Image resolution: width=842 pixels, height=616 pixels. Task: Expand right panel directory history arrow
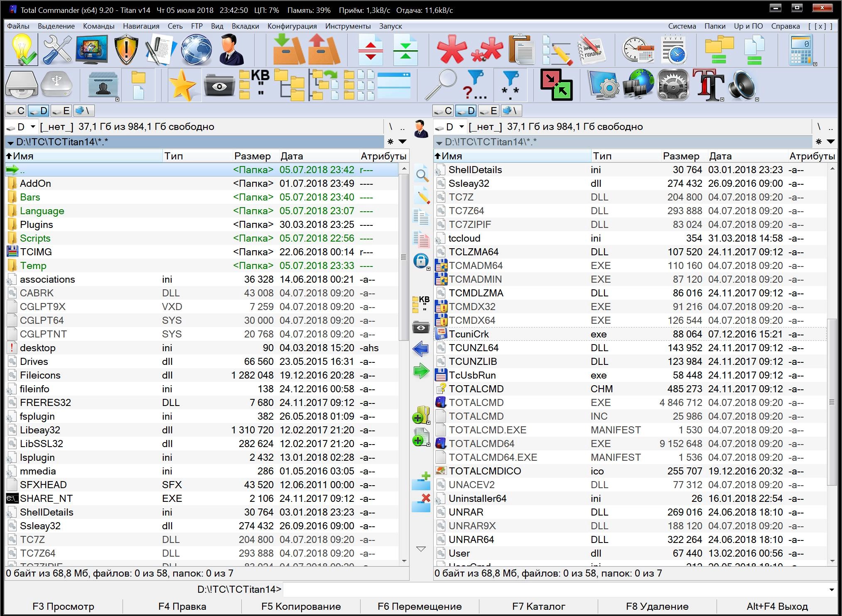[831, 142]
